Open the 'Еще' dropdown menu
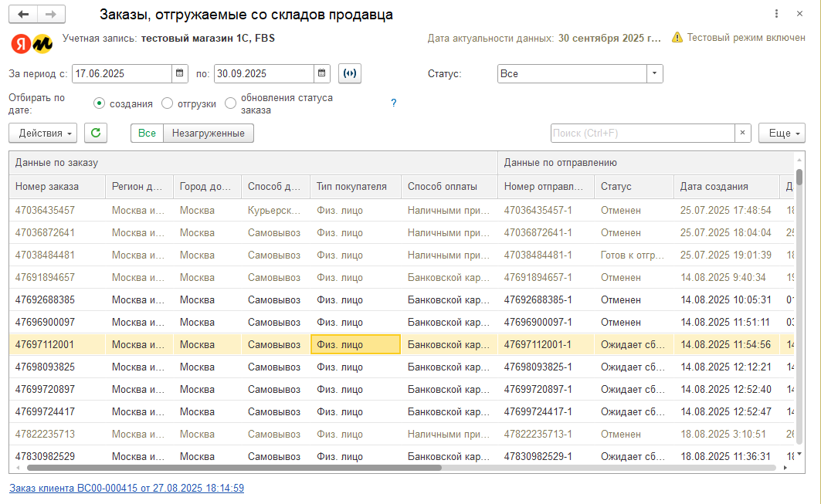 782,133
